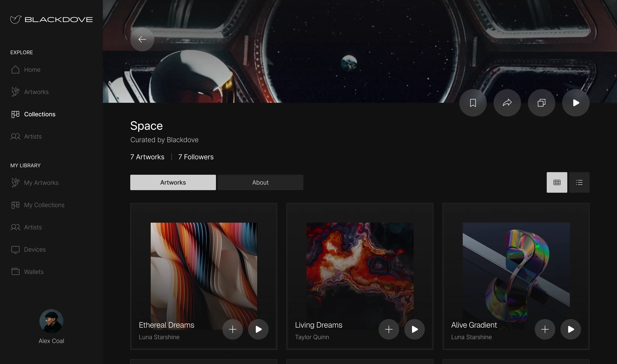
Task: Click Luna Starshine under Ethereal Dreams
Action: [x=159, y=337]
